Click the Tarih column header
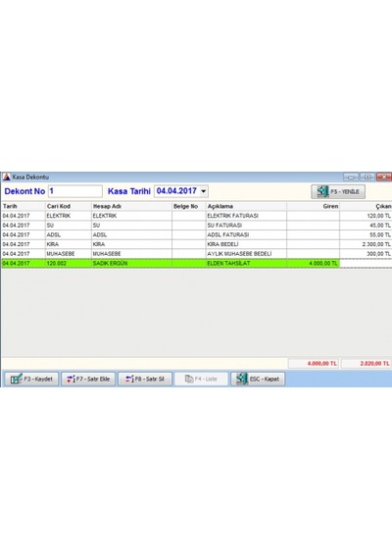Image resolution: width=392 pixels, height=559 pixels. (24, 206)
